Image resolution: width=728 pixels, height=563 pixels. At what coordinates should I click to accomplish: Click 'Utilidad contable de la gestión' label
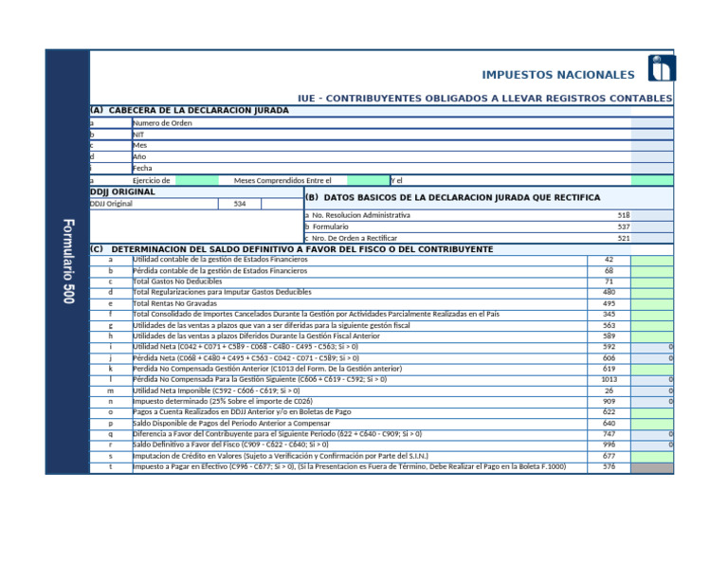220,260
